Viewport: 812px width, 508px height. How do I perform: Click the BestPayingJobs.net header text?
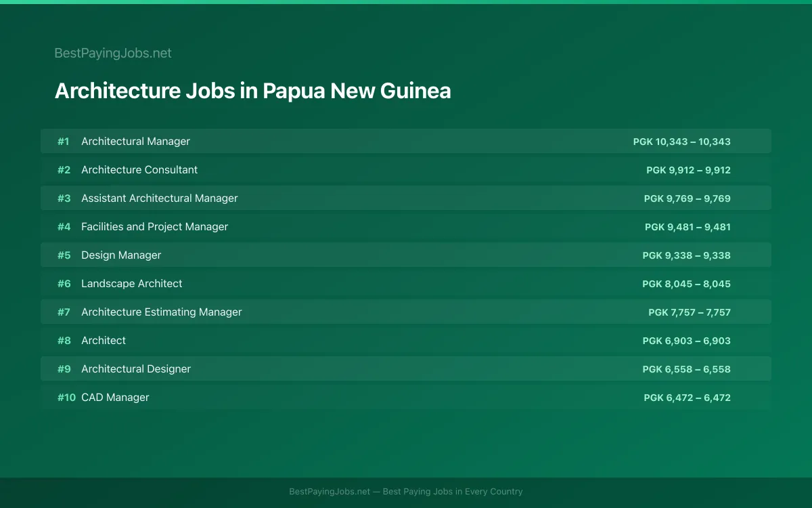[113, 53]
